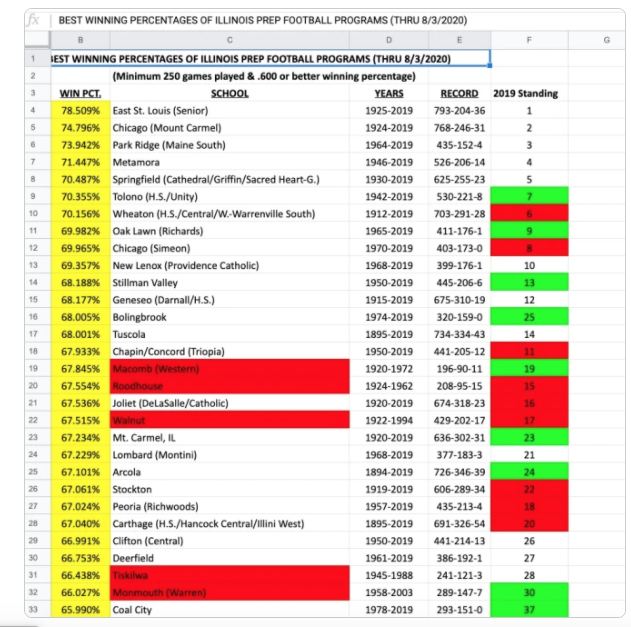Select red Monmouth (Warren) cell
The image size is (631, 627).
229,592
